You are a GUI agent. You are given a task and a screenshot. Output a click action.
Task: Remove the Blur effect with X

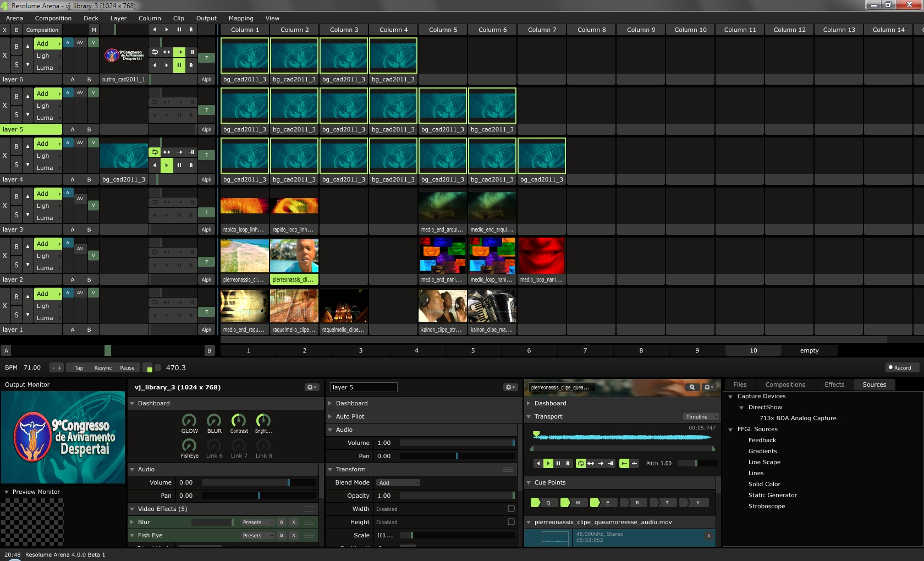coord(294,522)
